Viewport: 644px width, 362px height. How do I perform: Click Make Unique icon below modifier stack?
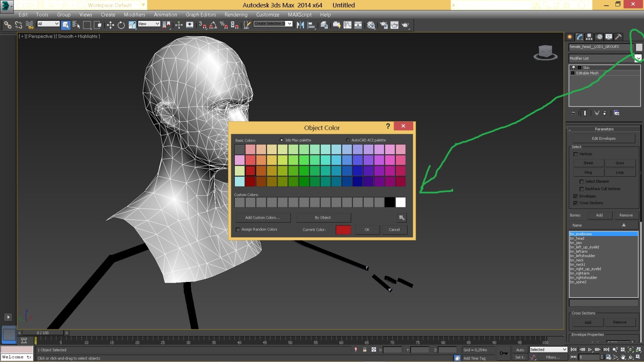tap(597, 113)
